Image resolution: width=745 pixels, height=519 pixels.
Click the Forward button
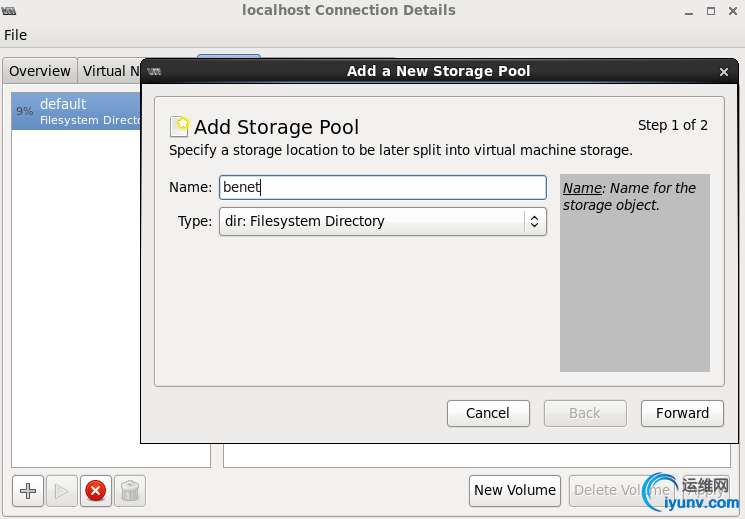click(x=682, y=413)
